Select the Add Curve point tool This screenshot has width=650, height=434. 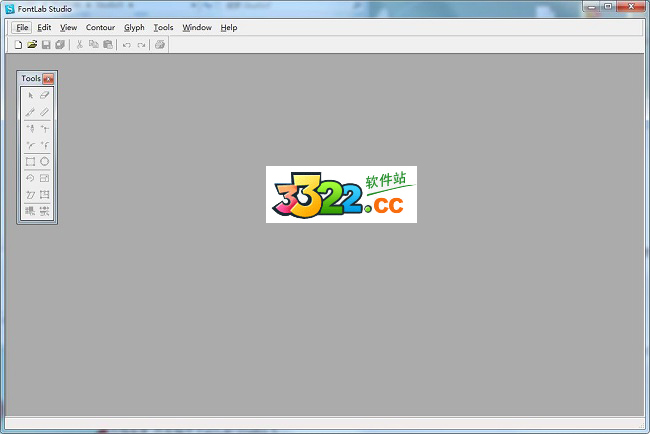(x=30, y=145)
